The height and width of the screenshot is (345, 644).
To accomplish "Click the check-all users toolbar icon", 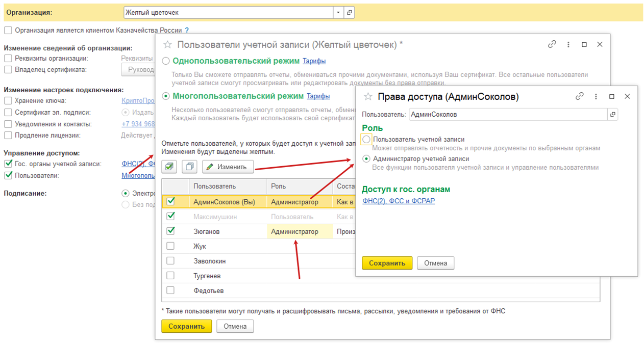I will 170,167.
